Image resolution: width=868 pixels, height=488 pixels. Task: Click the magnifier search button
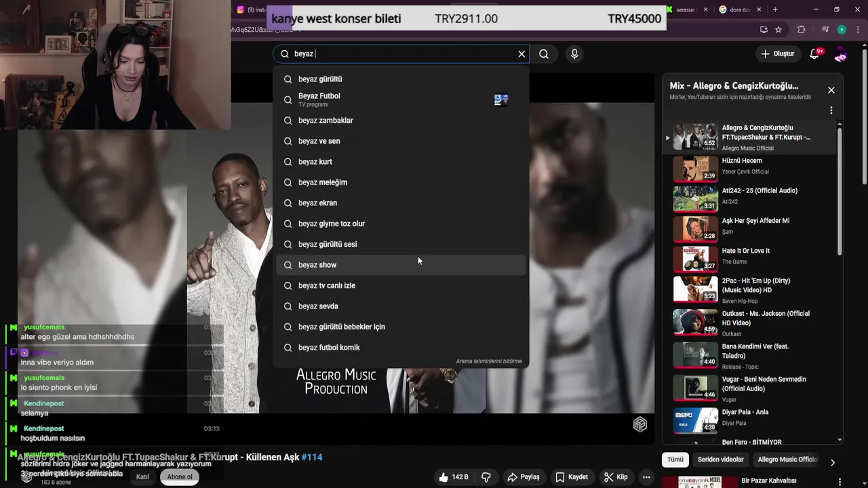pyautogui.click(x=544, y=54)
